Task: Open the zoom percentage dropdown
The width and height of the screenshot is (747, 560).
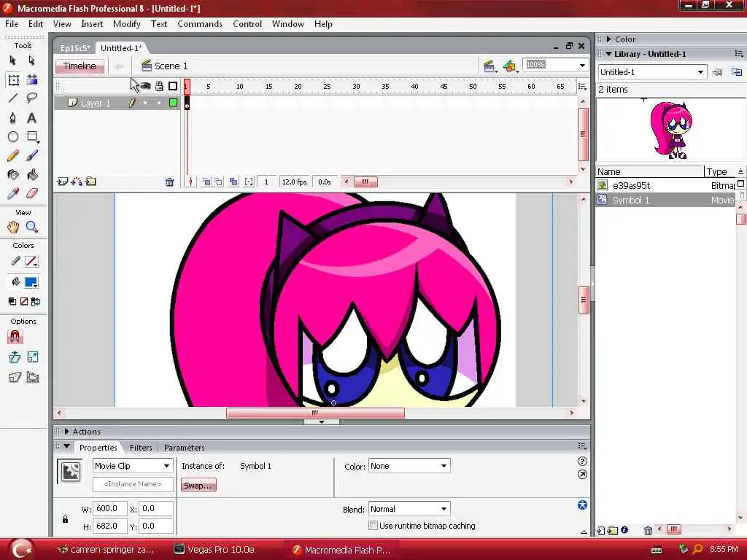Action: pos(582,65)
